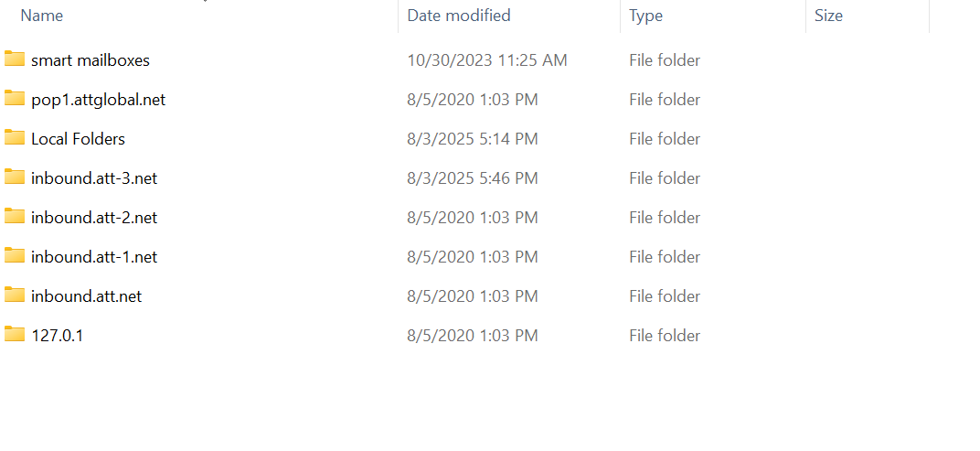Click the 8/3/2025 5:46 PM date entry
This screenshot has height=451, width=980.
click(x=473, y=178)
